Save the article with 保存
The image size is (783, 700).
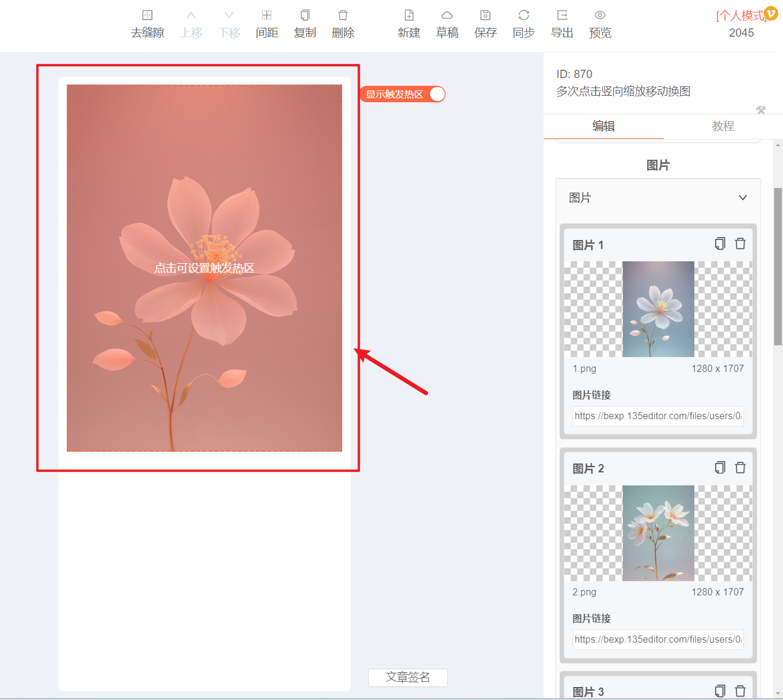[x=486, y=24]
